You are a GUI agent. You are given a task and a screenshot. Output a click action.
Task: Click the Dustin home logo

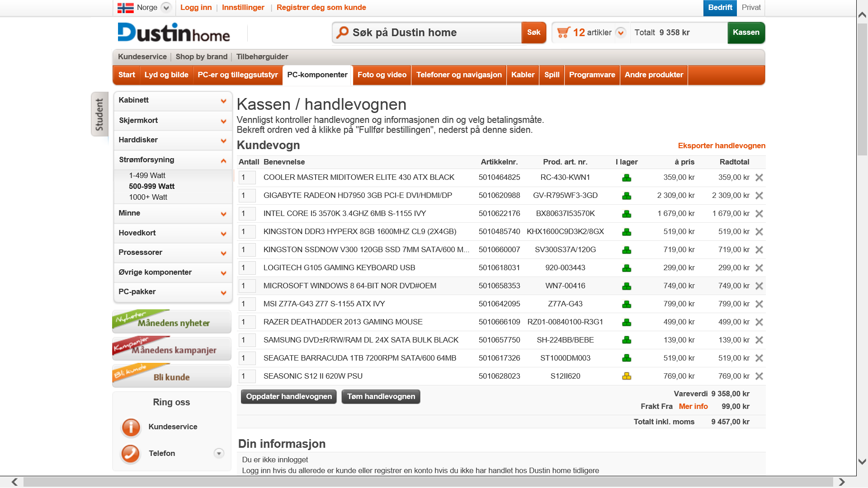174,33
